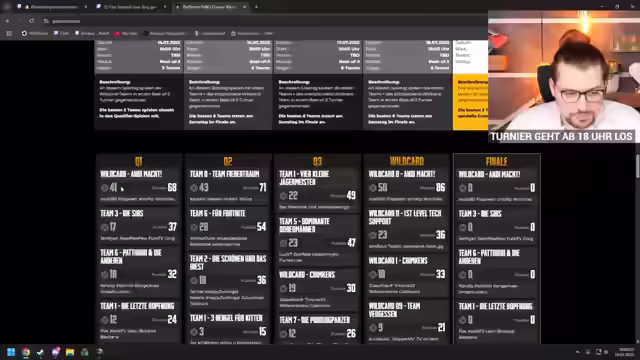Viewport: 640px width, 360px height.
Task: Click the Q1 bracket column header
Action: click(139, 162)
